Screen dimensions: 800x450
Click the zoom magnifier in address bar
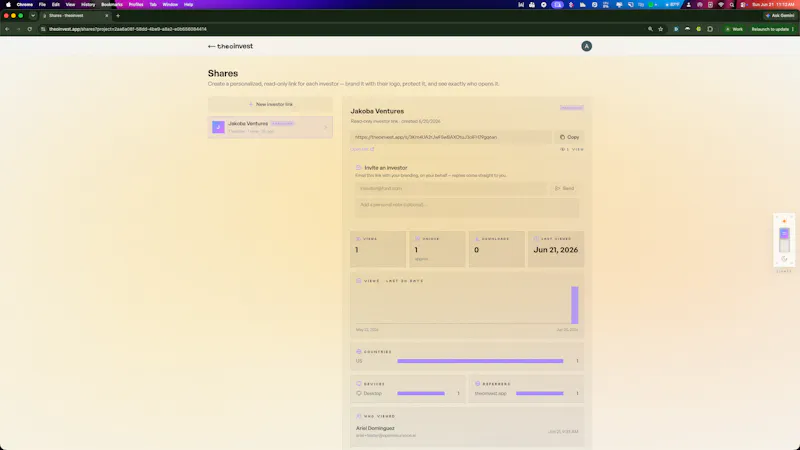pos(650,29)
